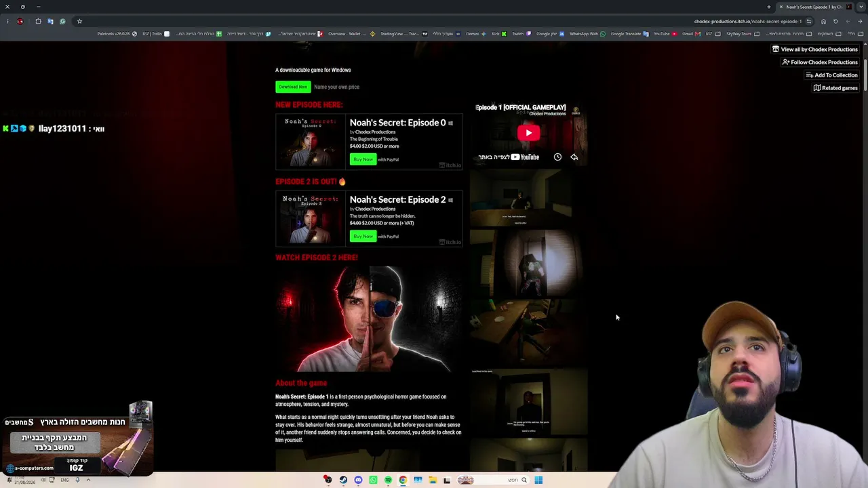Open site information icon in address bar
The width and height of the screenshot is (868, 488).
coord(808,21)
